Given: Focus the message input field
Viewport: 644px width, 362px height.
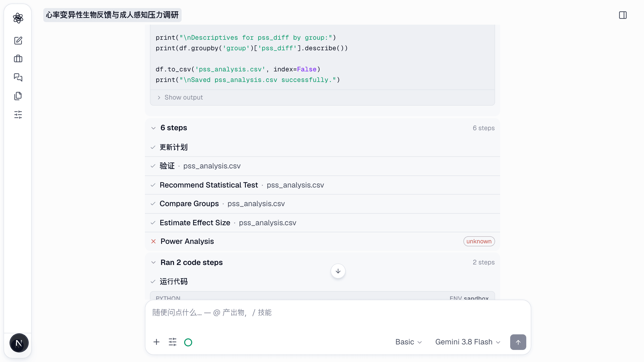Looking at the screenshot, I should (338, 313).
